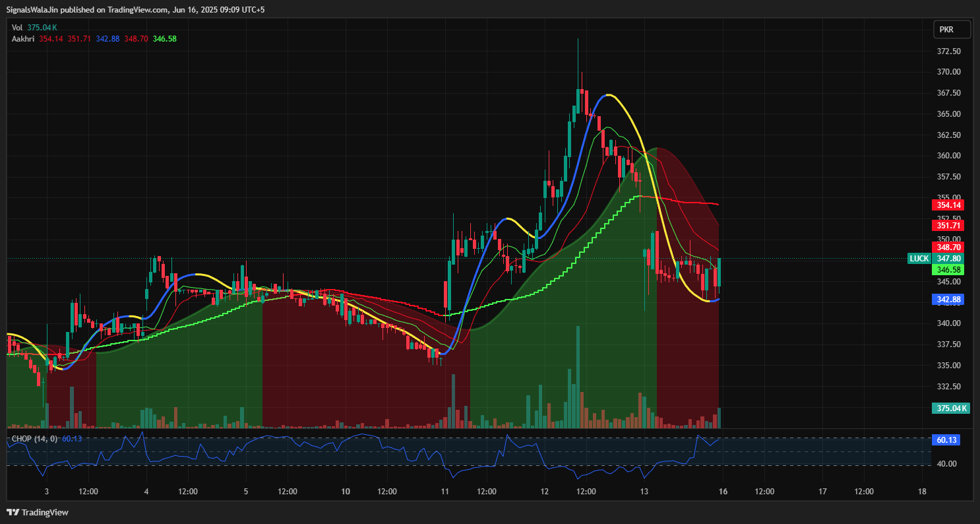Click price scale level 367.50
The width and height of the screenshot is (980, 524).
948,93
